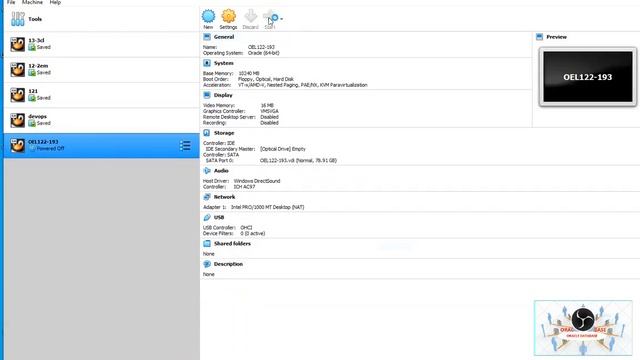Image resolution: width=640 pixels, height=360 pixels.
Task: Click the 12-2em penguin OS icon
Action: [x=18, y=69]
